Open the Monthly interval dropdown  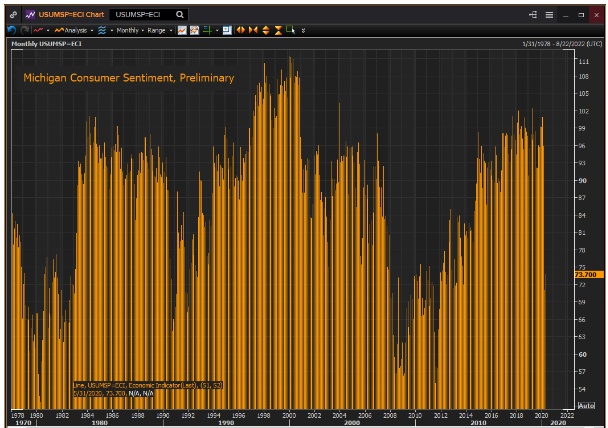[x=127, y=31]
